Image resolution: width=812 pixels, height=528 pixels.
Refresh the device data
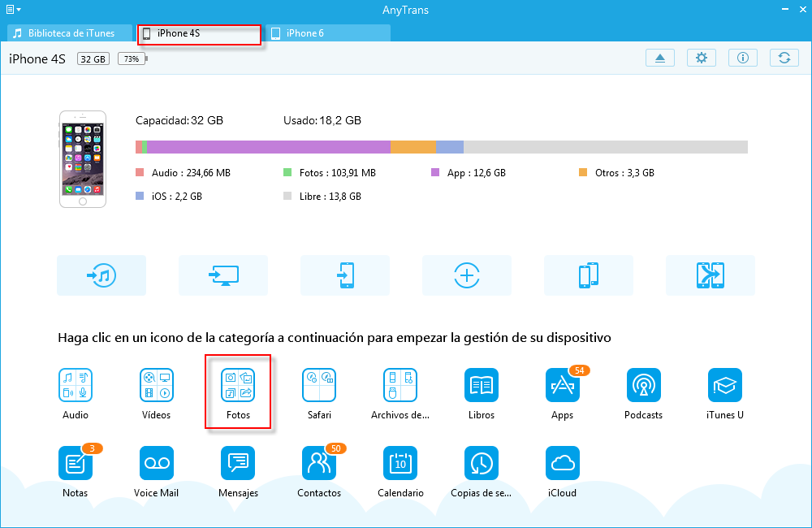pos(784,58)
